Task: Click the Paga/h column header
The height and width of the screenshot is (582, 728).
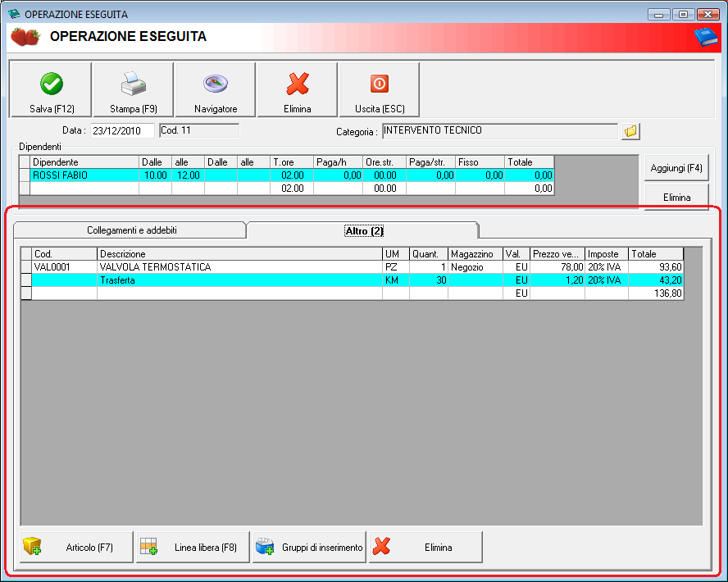Action: point(338,162)
